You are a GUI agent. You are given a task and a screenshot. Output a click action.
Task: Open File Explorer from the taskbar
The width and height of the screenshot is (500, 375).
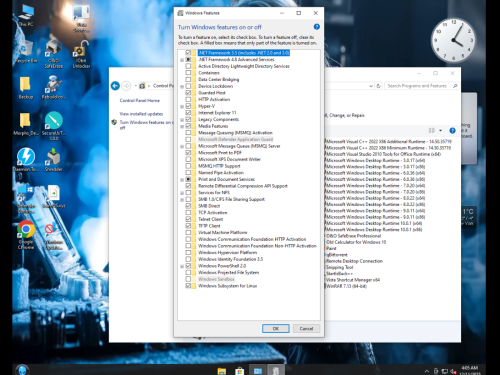[x=222, y=371]
